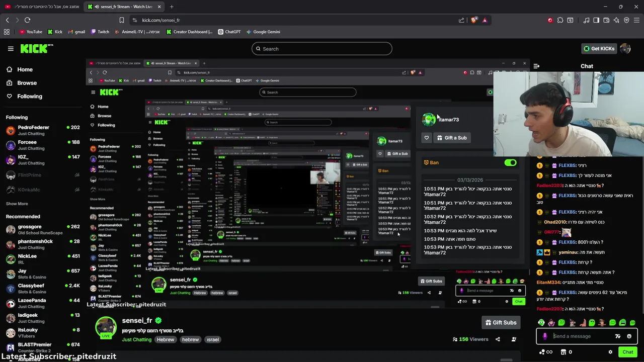Send the message with the green Chat button
This screenshot has width=644, height=362.
coord(627,352)
